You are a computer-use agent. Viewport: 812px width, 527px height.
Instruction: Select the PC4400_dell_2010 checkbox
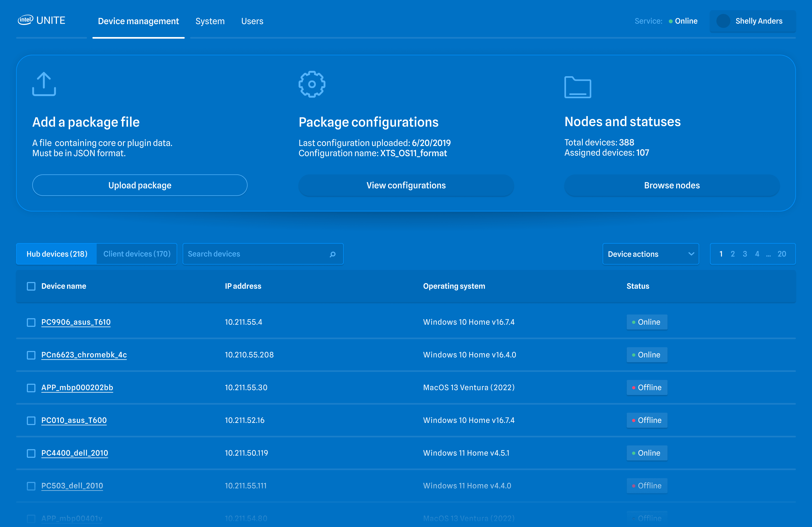coord(31,453)
